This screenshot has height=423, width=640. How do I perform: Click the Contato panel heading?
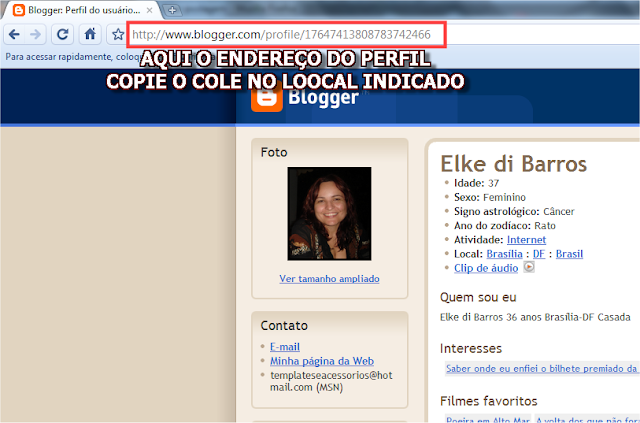(x=284, y=326)
